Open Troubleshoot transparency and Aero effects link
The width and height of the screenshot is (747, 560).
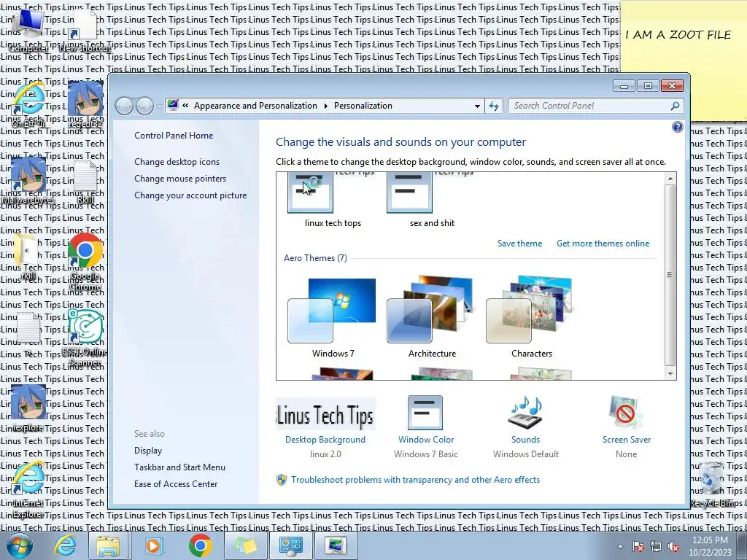coord(415,480)
